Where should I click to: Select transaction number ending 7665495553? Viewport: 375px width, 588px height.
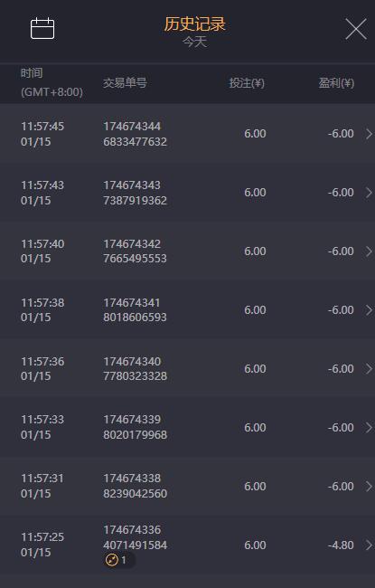click(135, 251)
